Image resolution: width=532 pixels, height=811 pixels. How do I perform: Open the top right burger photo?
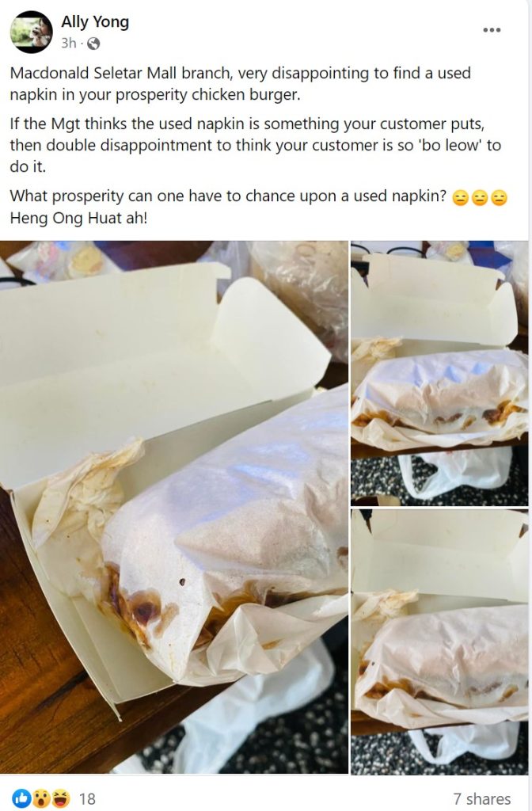pos(439,374)
